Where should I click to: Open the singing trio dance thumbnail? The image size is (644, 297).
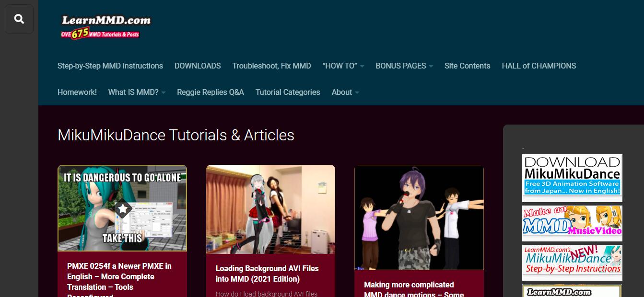(x=419, y=218)
